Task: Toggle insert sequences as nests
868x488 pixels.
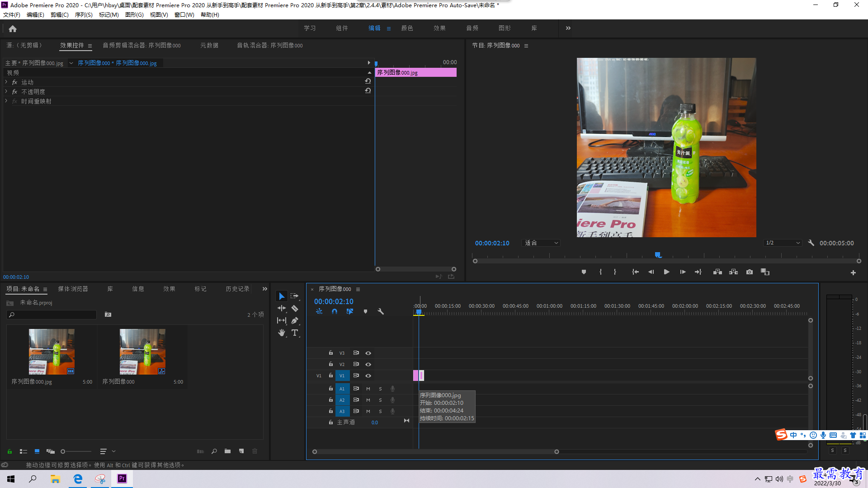Action: [319, 311]
